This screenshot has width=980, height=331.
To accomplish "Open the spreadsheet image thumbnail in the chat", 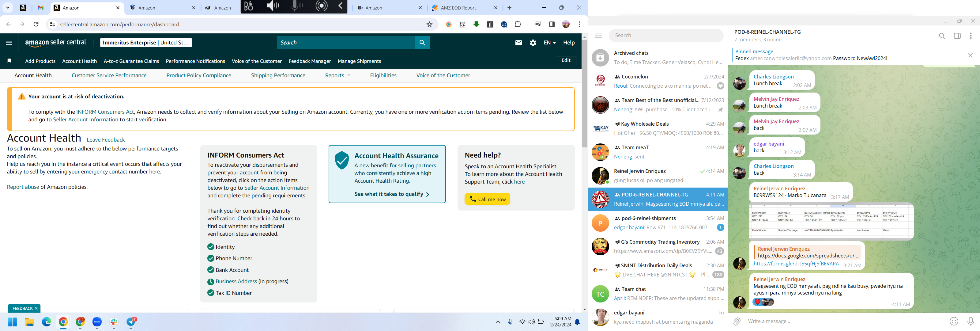I will 831,222.
